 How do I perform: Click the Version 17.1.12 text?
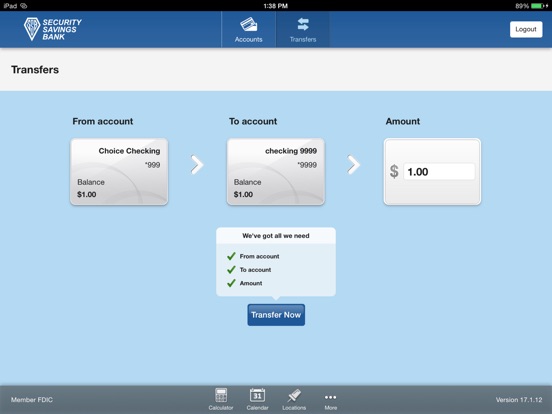click(x=519, y=400)
